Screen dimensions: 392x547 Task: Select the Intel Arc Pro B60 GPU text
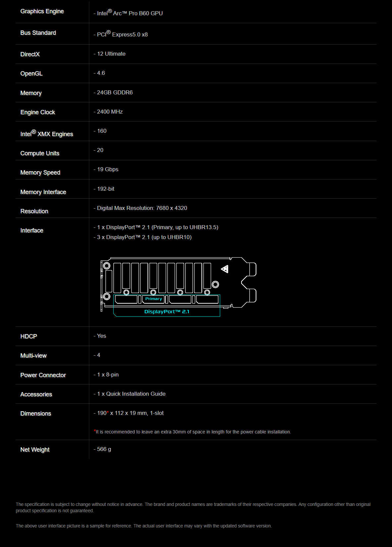[130, 13]
